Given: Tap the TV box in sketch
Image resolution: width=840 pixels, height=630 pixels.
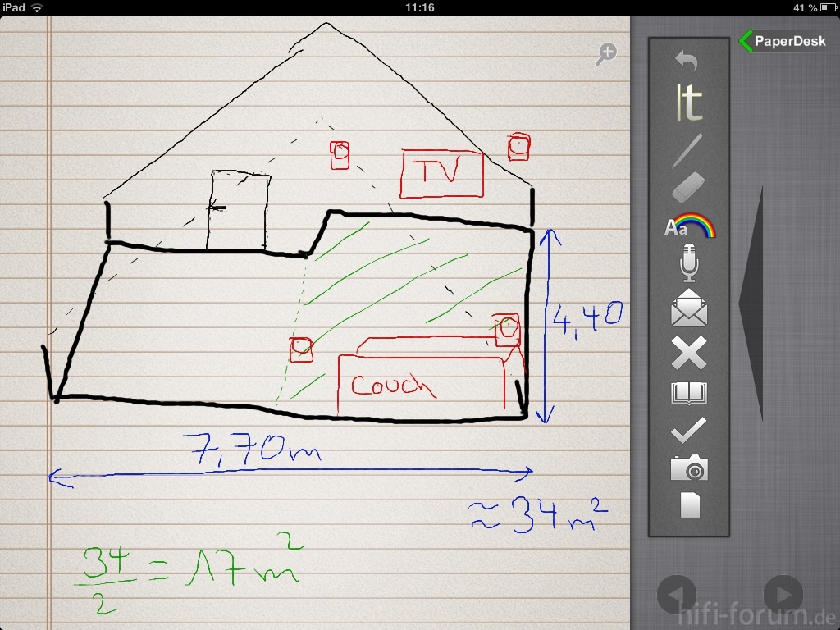Looking at the screenshot, I should 441,173.
